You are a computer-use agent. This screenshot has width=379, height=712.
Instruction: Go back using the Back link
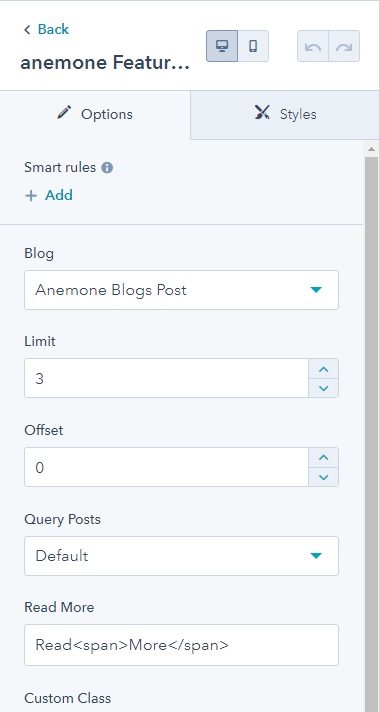point(46,30)
